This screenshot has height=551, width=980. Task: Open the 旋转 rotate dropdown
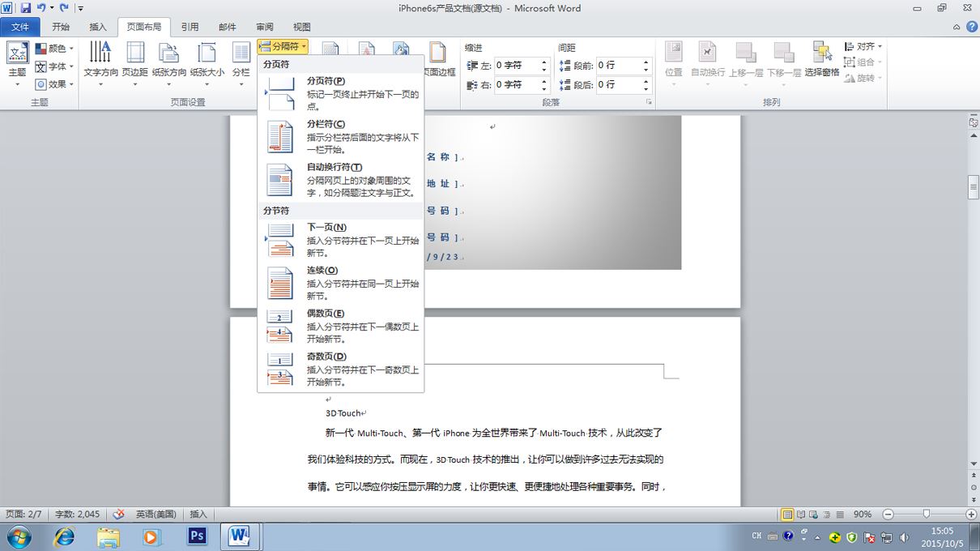click(x=863, y=79)
